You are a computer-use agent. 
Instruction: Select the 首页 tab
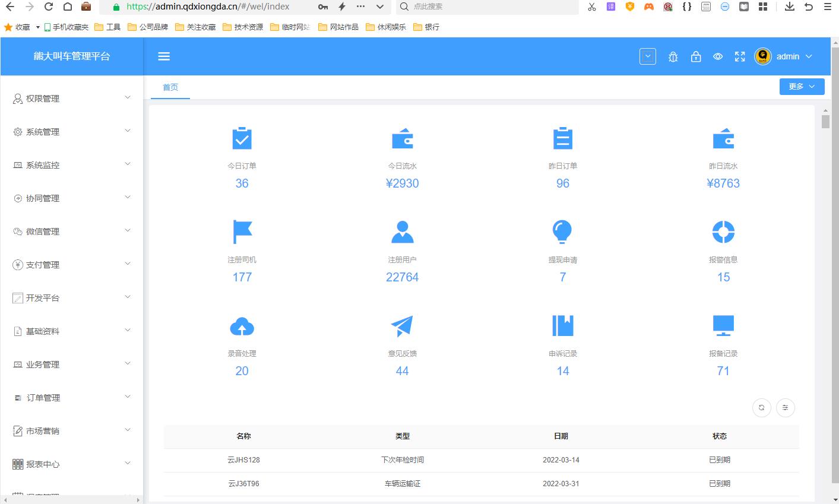(170, 87)
